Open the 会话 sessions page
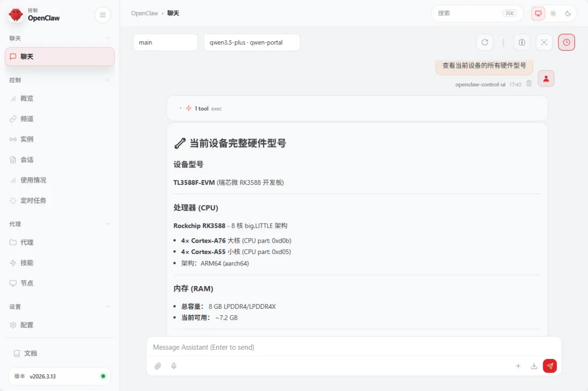This screenshot has height=391, width=588. [60, 159]
